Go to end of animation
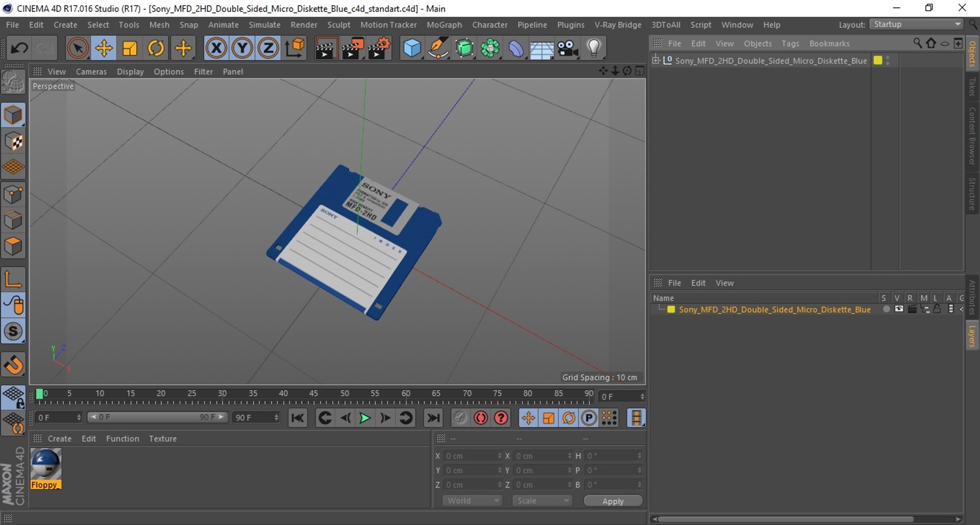The height and width of the screenshot is (525, 980). coord(433,418)
